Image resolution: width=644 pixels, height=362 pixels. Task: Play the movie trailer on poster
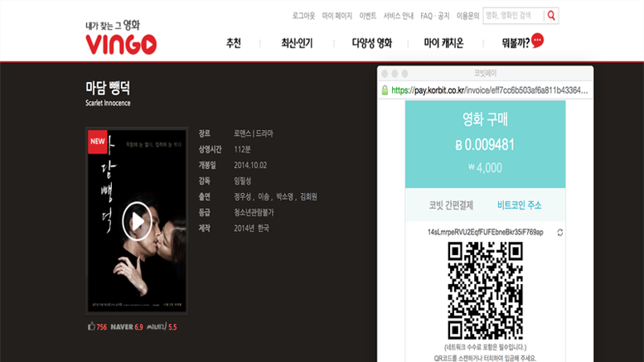(x=138, y=222)
